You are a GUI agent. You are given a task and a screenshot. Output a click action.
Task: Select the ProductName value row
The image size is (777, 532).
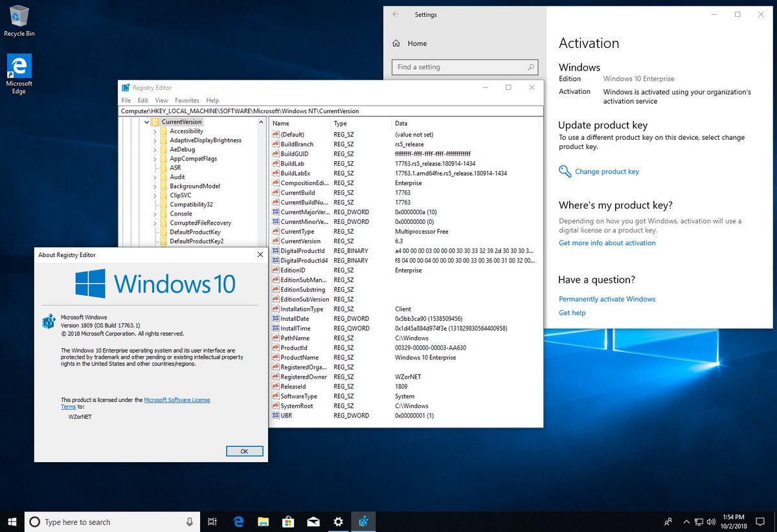(x=404, y=357)
